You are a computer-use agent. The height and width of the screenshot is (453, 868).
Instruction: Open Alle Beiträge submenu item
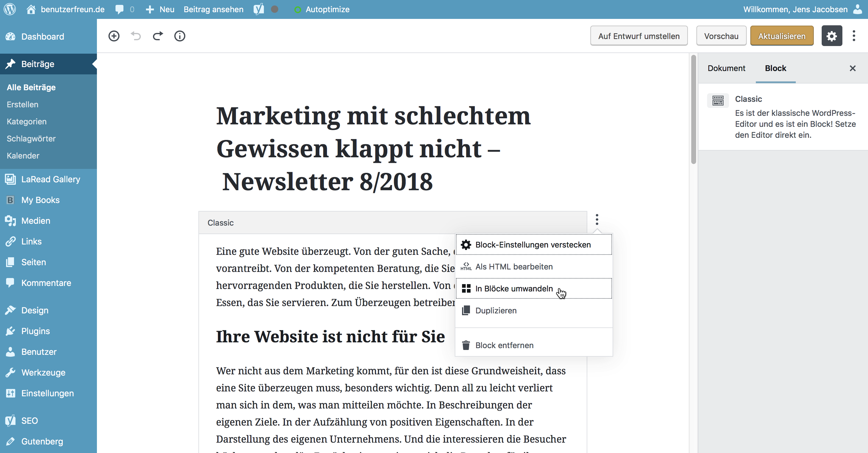[31, 87]
